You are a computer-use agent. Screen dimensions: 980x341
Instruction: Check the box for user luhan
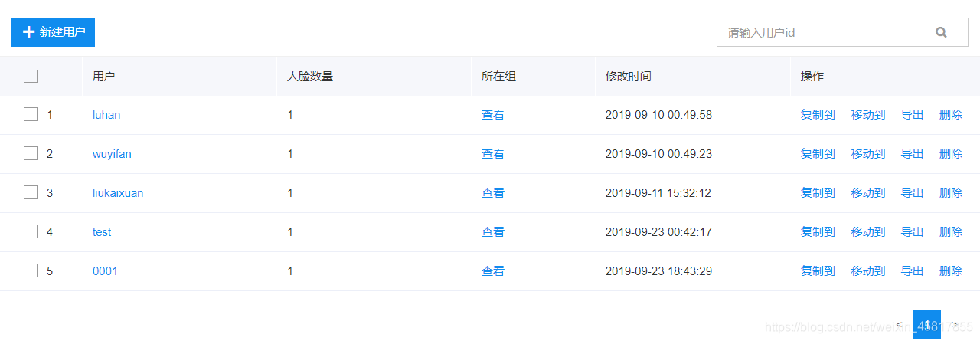(x=31, y=114)
